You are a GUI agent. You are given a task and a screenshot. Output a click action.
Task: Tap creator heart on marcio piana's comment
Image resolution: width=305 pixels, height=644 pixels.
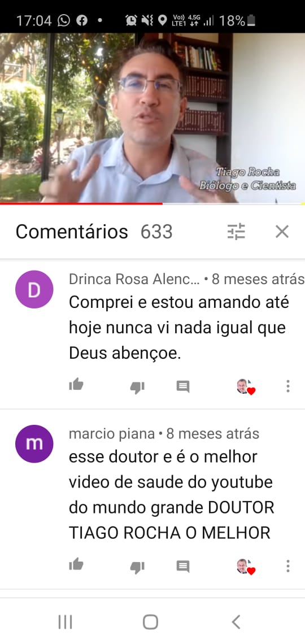[x=246, y=567]
